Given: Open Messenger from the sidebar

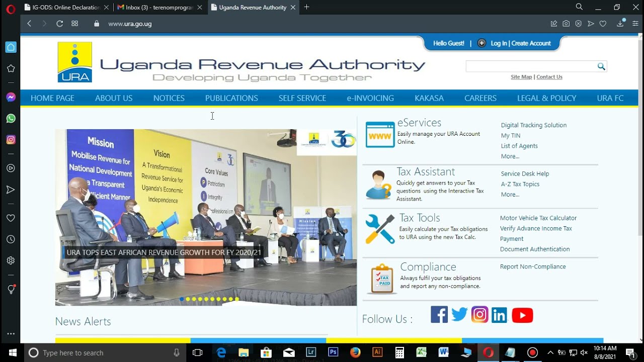Looking at the screenshot, I should point(11,97).
